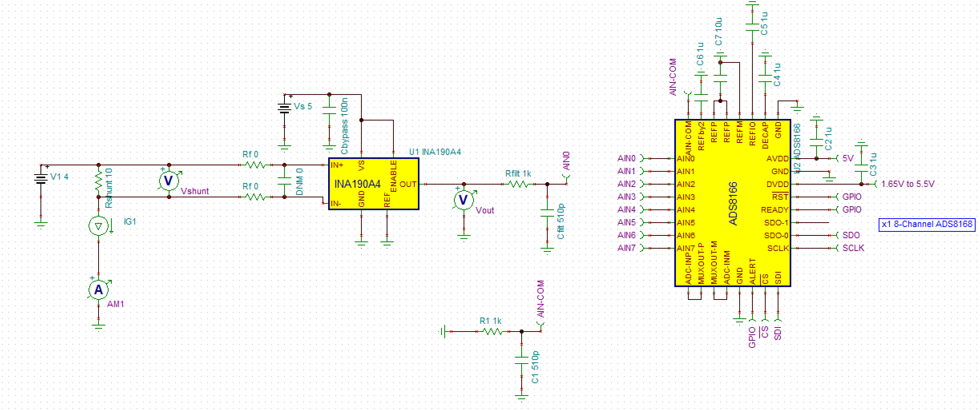Image resolution: width=980 pixels, height=410 pixels.
Task: Click the Vshunt meter label
Action: pos(195,191)
